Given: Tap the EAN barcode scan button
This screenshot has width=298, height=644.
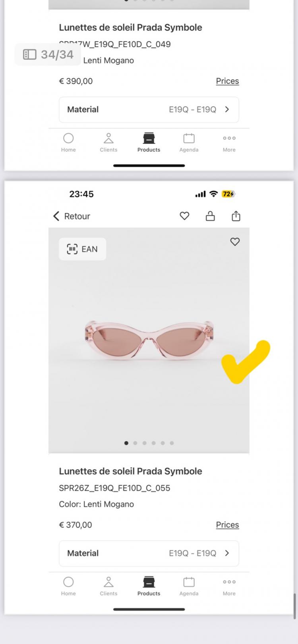Looking at the screenshot, I should point(82,249).
